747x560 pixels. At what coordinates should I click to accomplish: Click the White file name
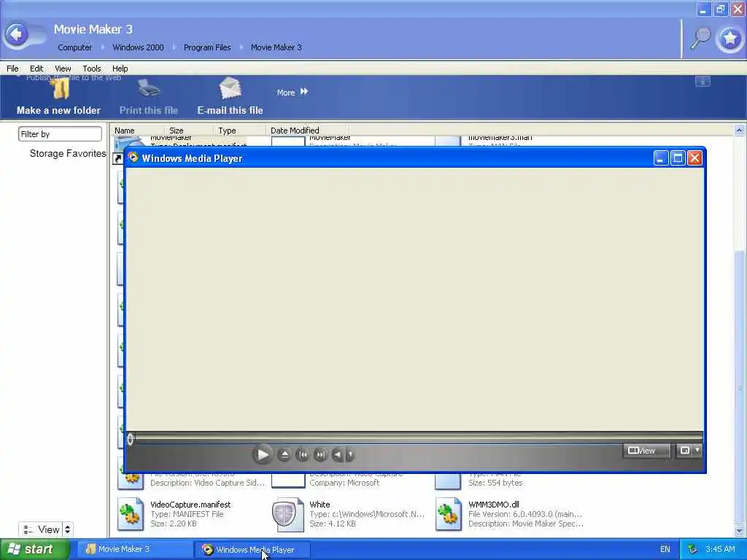pyautogui.click(x=320, y=505)
